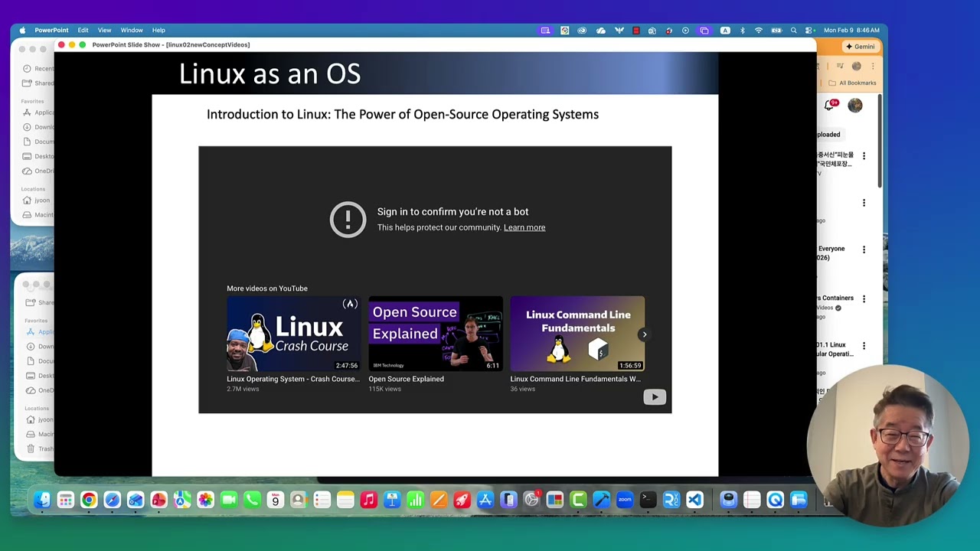Image resolution: width=980 pixels, height=551 pixels.
Task: Open Calendar icon showing 9
Action: pos(275,500)
